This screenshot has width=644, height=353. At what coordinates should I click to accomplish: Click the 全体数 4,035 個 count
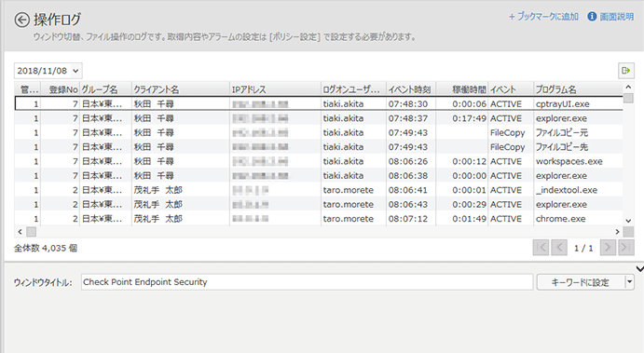click(x=46, y=248)
